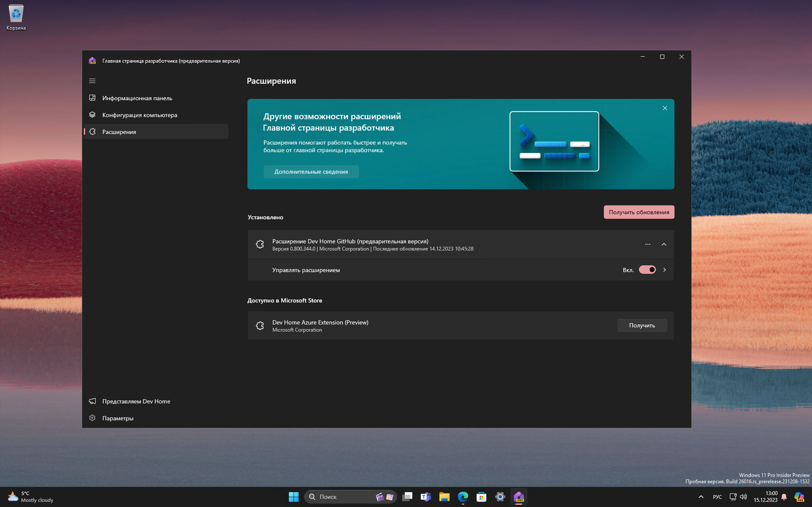Open the three-dots menu for Dev Home GitHub extension
Viewport: 812px width, 507px height.
click(x=647, y=244)
